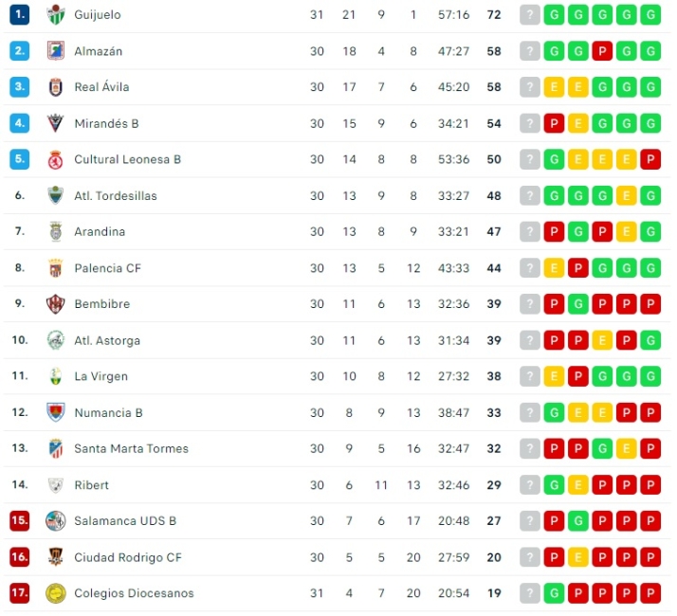Click position number 1 blue rank badge
The width and height of the screenshot is (677, 616).
click(20, 14)
